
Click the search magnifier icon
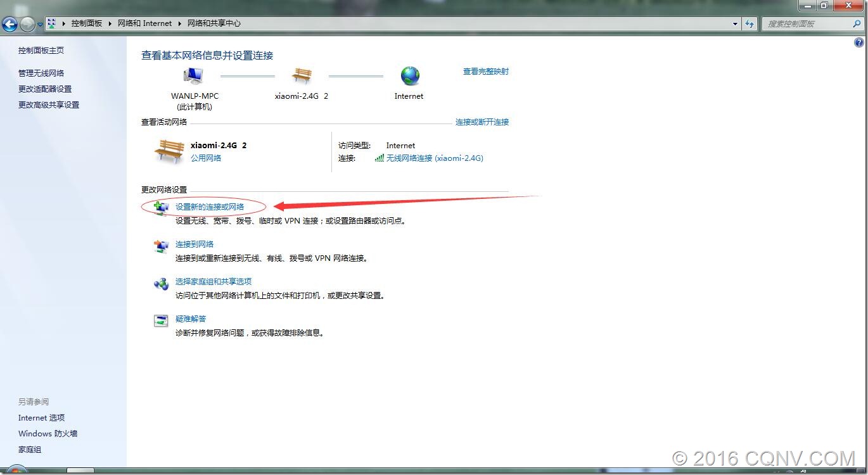pos(856,23)
